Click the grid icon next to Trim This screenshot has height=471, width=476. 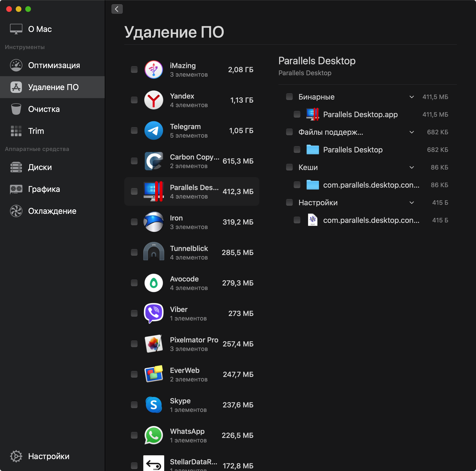pos(16,131)
